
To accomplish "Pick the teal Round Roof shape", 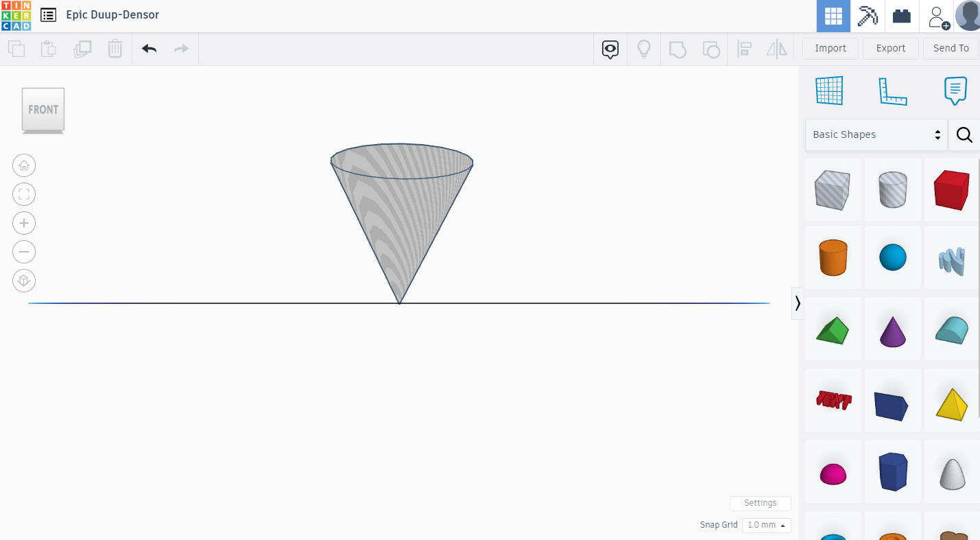I will [x=952, y=330].
